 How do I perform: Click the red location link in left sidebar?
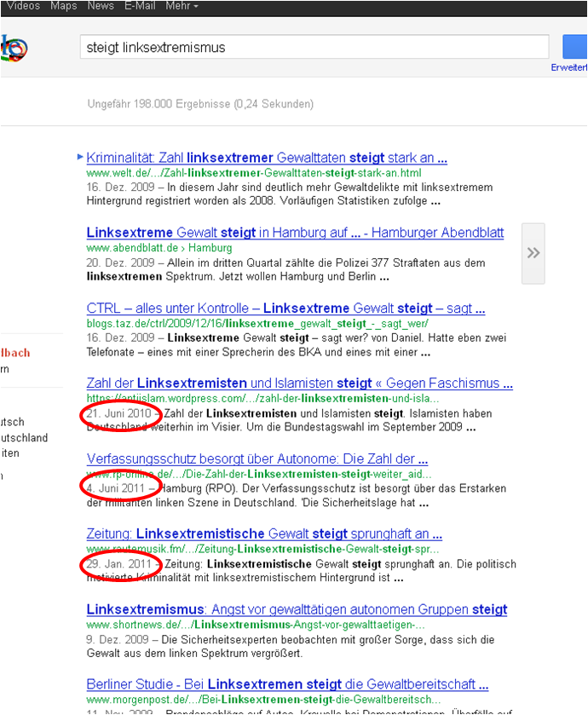(14, 353)
